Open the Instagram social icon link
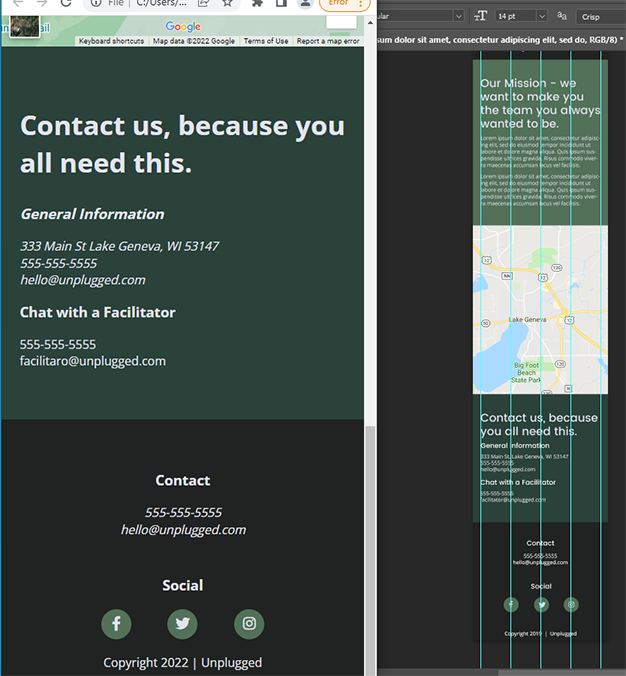Viewport: 626px width, 676px height. (x=249, y=624)
